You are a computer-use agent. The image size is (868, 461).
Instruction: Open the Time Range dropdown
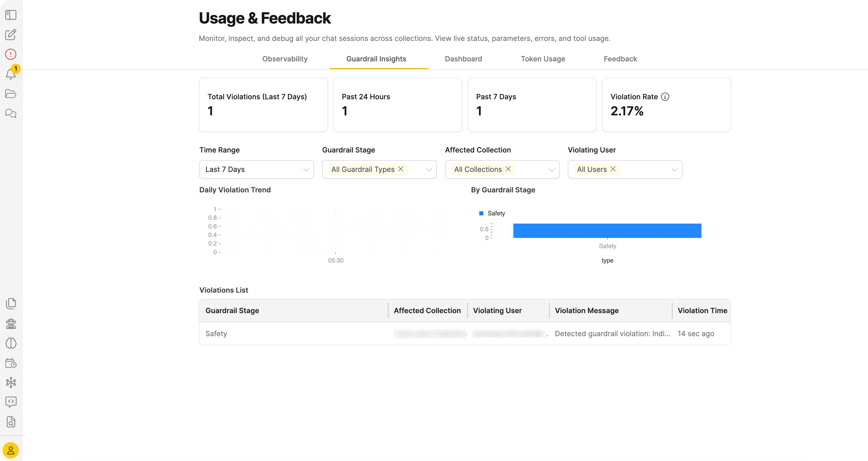click(256, 169)
